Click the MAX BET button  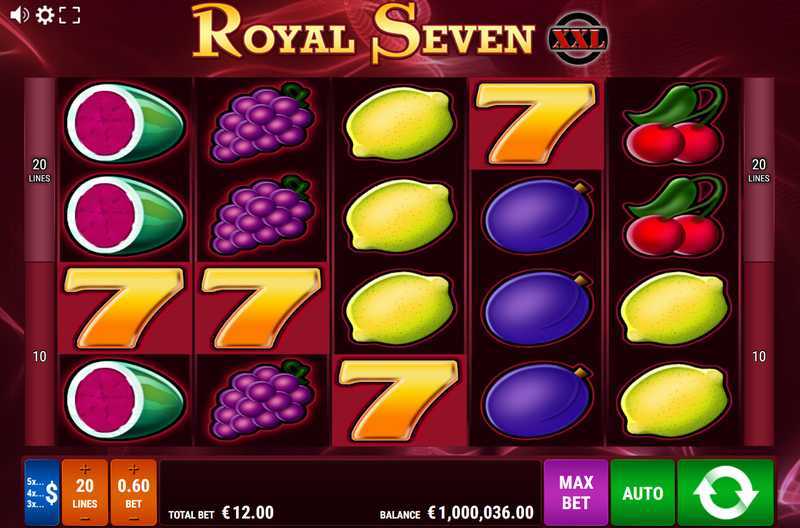point(576,492)
